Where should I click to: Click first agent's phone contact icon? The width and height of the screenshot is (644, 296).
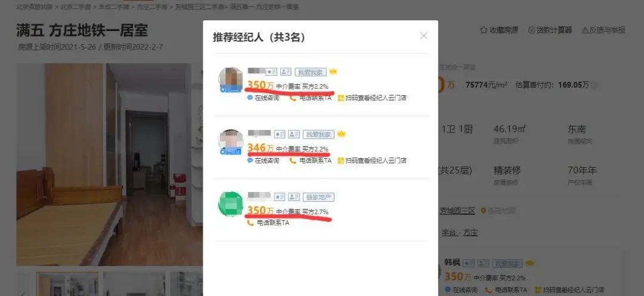click(x=293, y=98)
